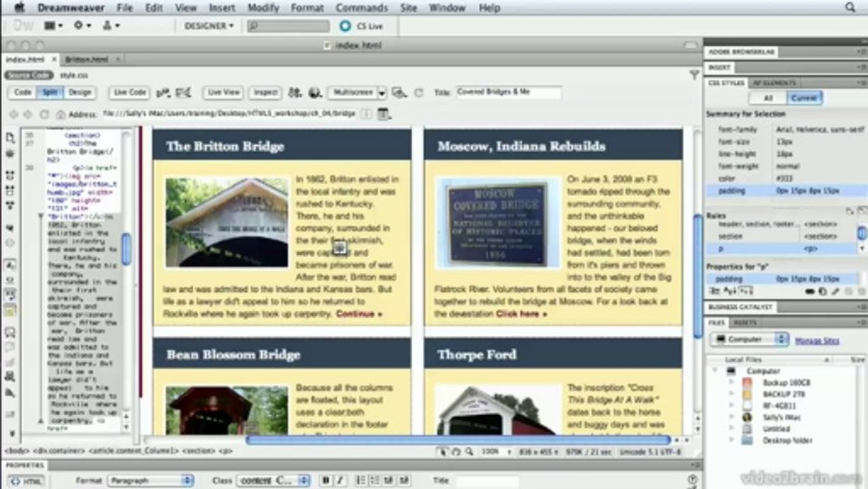Image resolution: width=868 pixels, height=489 pixels.
Task: Select the pointer Select tool in status bar
Action: (x=443, y=451)
